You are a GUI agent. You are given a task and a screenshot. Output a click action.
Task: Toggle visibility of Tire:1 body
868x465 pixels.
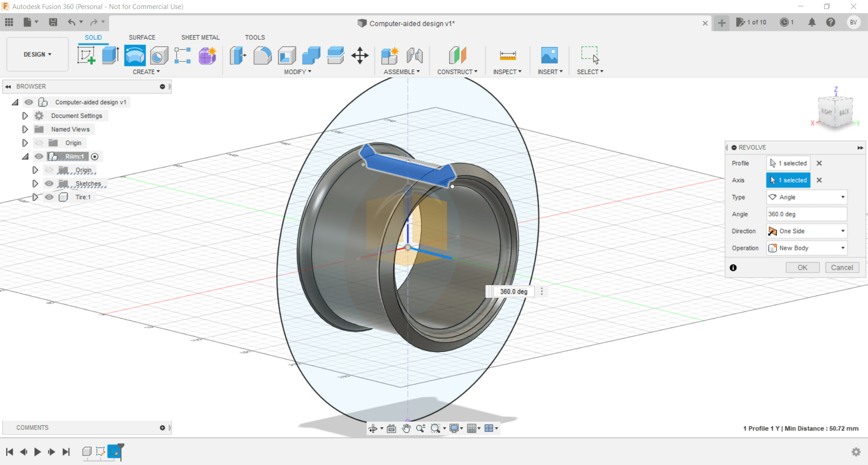[x=49, y=197]
